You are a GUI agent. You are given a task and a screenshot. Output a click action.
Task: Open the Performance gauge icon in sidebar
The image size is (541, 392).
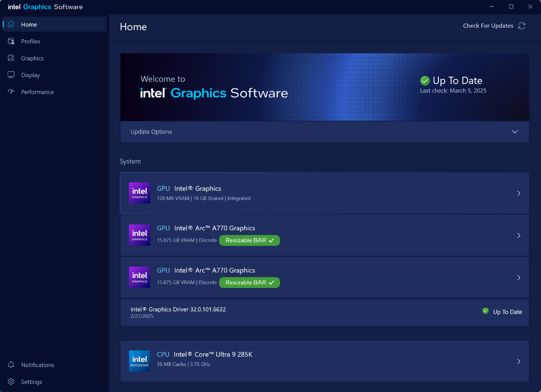(11, 92)
